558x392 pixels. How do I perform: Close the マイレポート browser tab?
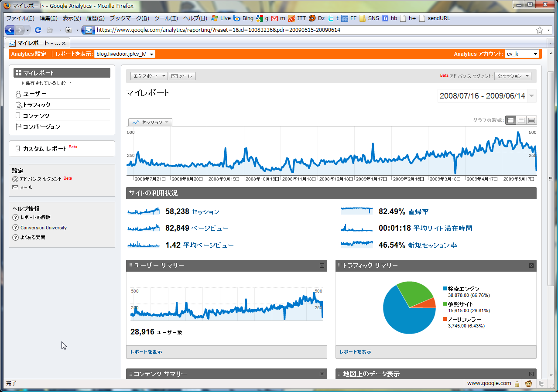click(64, 43)
